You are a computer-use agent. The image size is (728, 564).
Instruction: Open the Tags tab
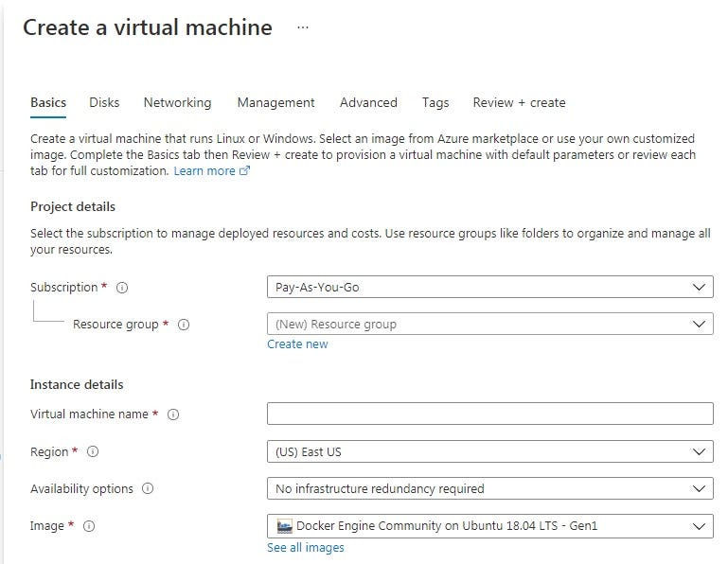(x=435, y=102)
